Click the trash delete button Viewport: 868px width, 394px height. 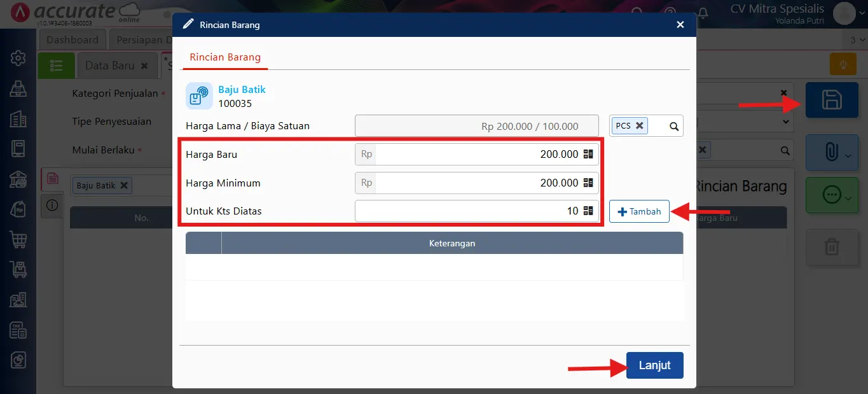coord(832,246)
